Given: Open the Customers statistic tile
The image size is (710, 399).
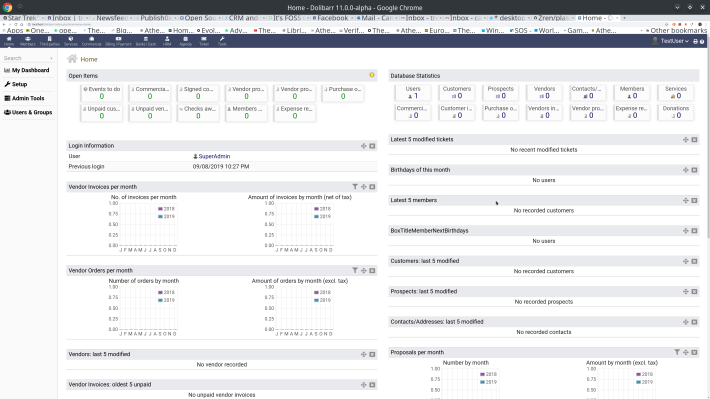Looking at the screenshot, I should (457, 92).
